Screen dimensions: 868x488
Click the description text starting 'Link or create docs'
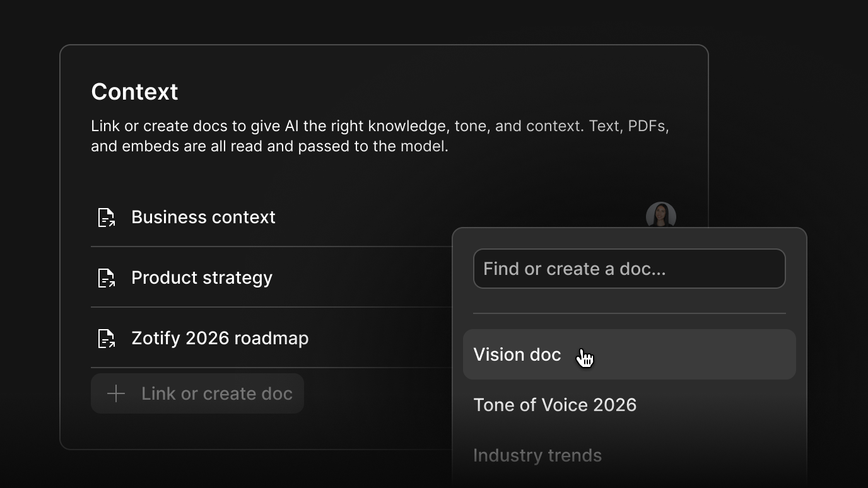tap(380, 136)
